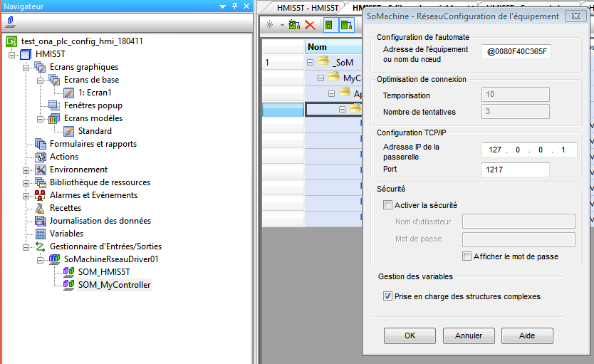This screenshot has height=364, width=594.
Task: Click the Navigateur toolbar project icon
Action: 10,22
